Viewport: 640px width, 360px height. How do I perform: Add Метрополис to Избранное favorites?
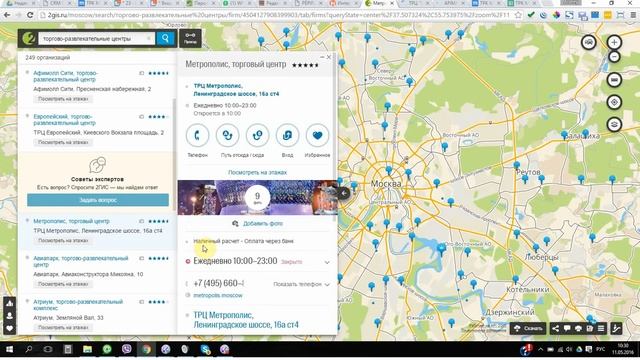point(317,135)
